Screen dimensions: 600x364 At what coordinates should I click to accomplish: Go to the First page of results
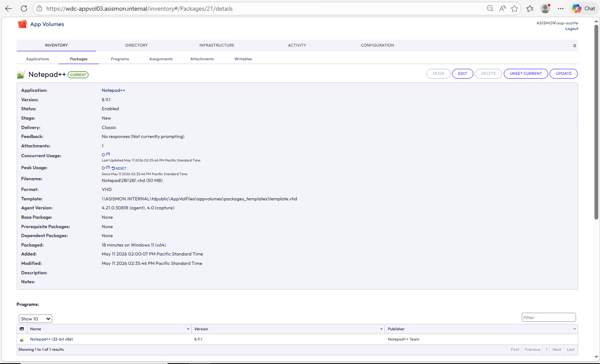pos(515,349)
